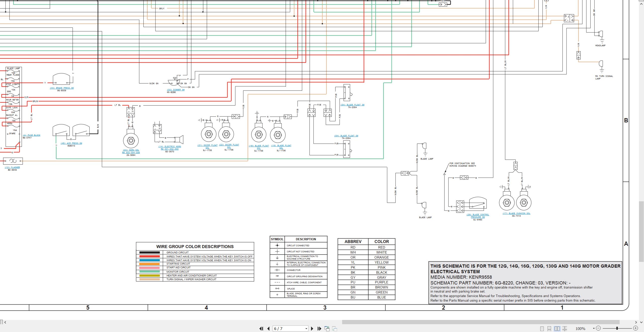Open the (24) HORN SOL link
This screenshot has width=644, height=332.
click(x=131, y=151)
